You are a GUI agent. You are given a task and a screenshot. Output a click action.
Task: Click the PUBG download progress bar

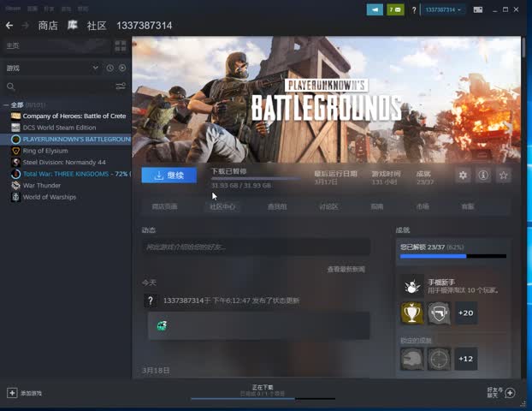[x=256, y=178]
